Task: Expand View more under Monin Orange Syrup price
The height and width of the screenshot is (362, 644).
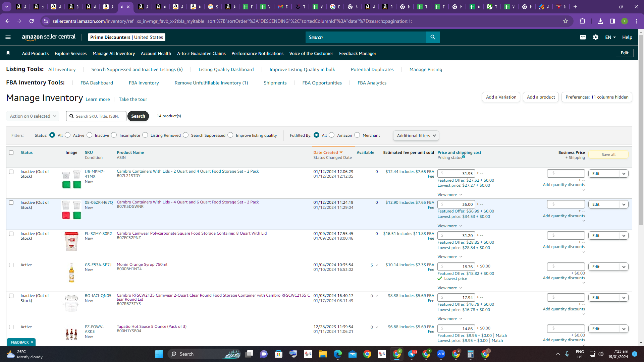Action: (449, 288)
